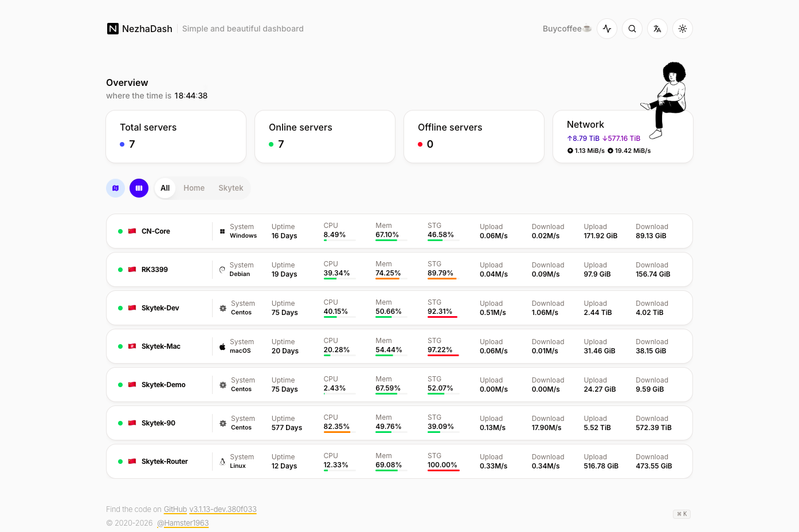The image size is (799, 532).
Task: Filter by Offline servers card
Action: coord(474,136)
